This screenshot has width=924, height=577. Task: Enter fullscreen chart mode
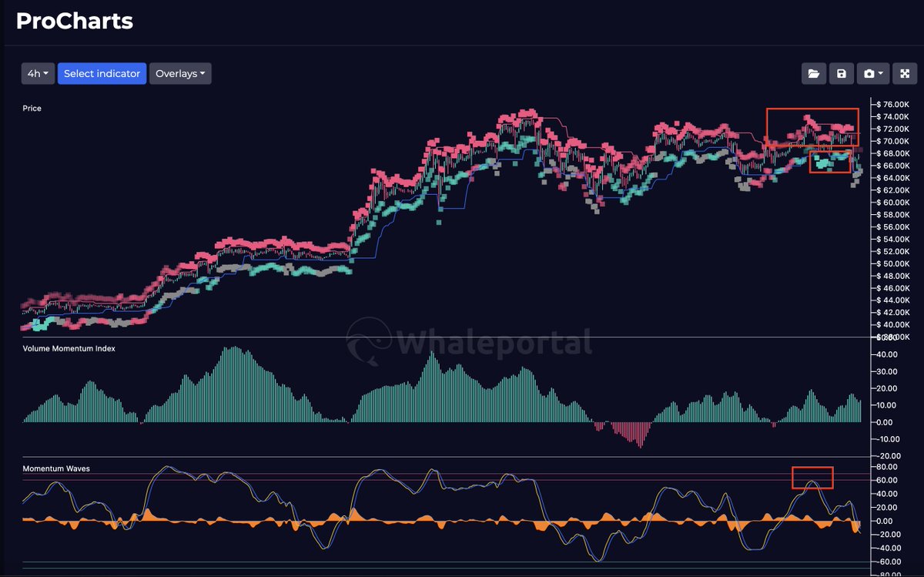(x=904, y=73)
